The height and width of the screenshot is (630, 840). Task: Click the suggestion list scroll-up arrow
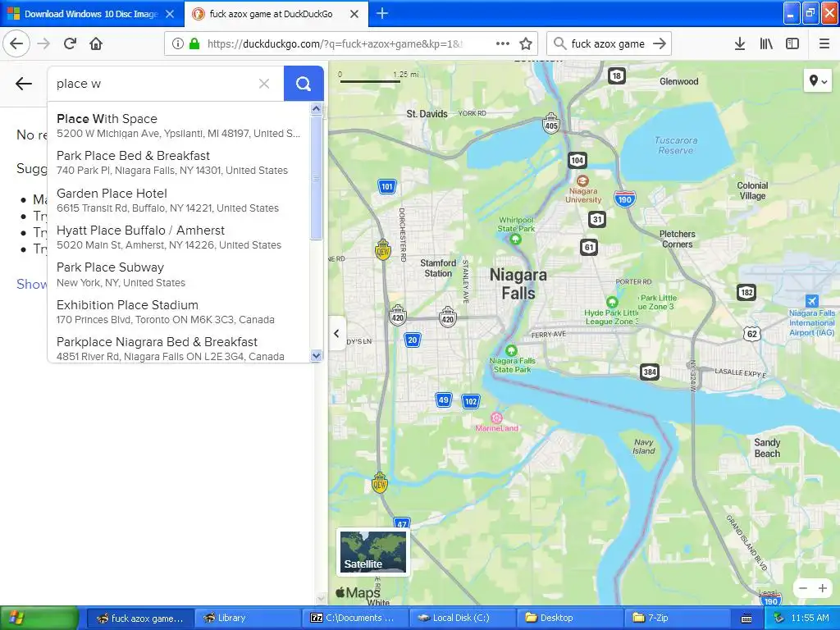pos(316,109)
